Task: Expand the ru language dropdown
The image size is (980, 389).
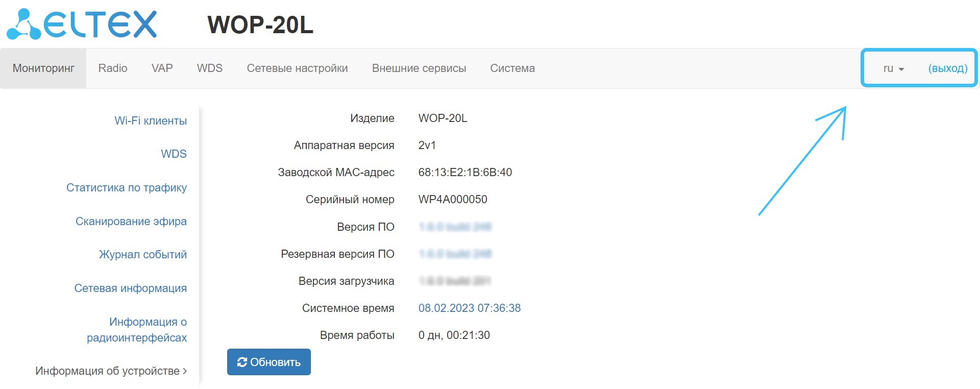Action: 894,68
